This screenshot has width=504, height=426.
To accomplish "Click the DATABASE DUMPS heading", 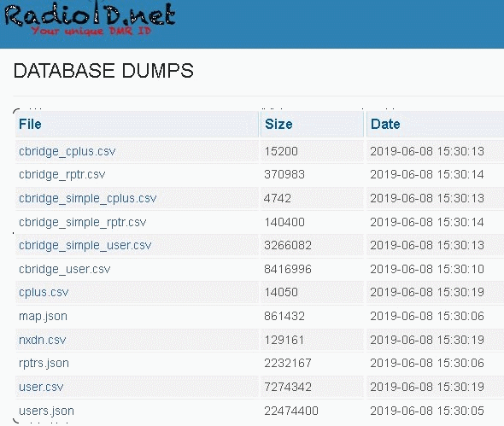I will point(103,71).
